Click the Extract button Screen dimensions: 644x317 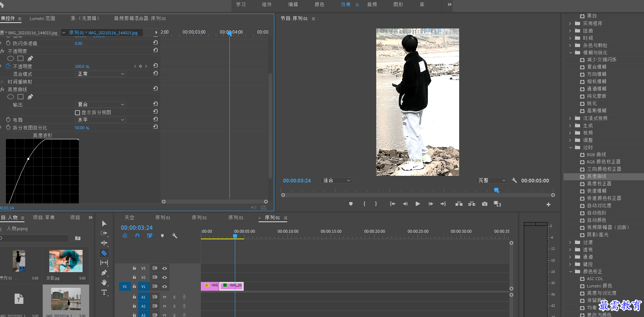click(472, 204)
